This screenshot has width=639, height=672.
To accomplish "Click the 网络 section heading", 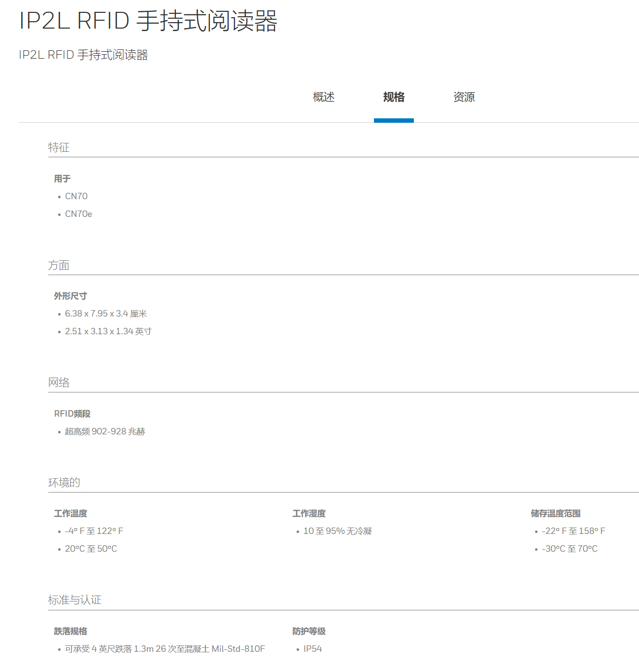I will point(59,383).
